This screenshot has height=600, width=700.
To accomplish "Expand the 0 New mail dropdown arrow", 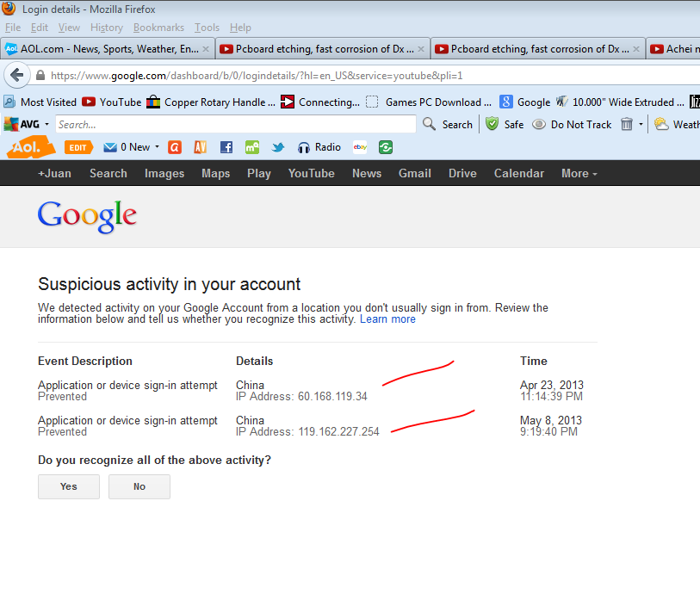I will (x=158, y=146).
